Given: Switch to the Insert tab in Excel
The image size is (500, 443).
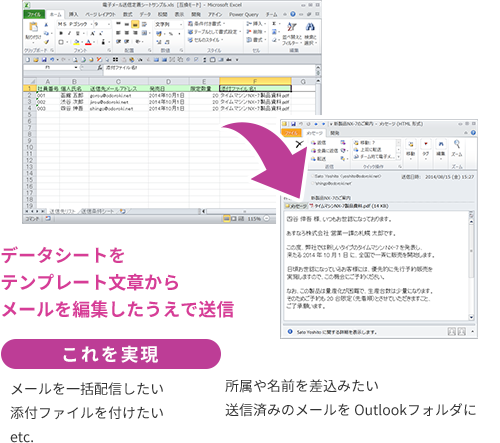Looking at the screenshot, I should coord(74,14).
